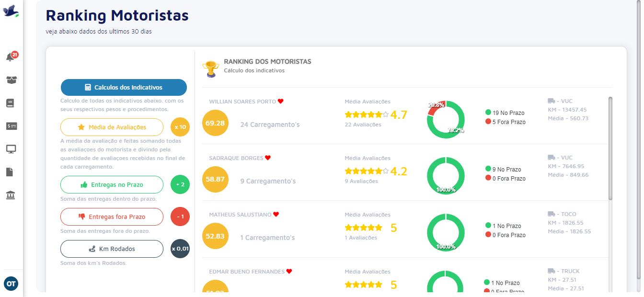Image resolution: width=644 pixels, height=297 pixels.
Task: Click 19 No Prazo legend entry
Action: 505,113
